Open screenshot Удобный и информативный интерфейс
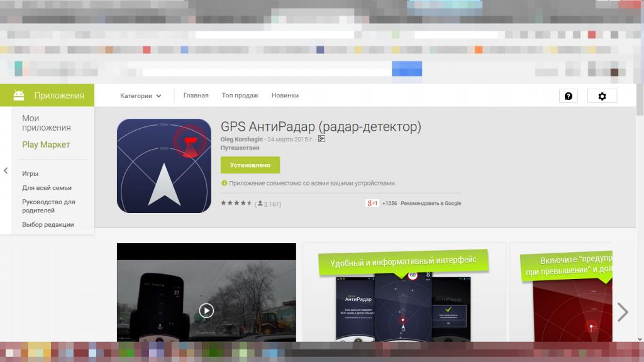Screen dimensions: 644x362 [404, 292]
